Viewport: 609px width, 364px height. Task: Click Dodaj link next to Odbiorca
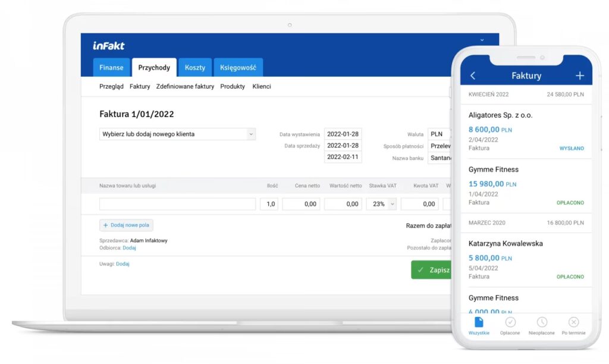[x=129, y=248]
